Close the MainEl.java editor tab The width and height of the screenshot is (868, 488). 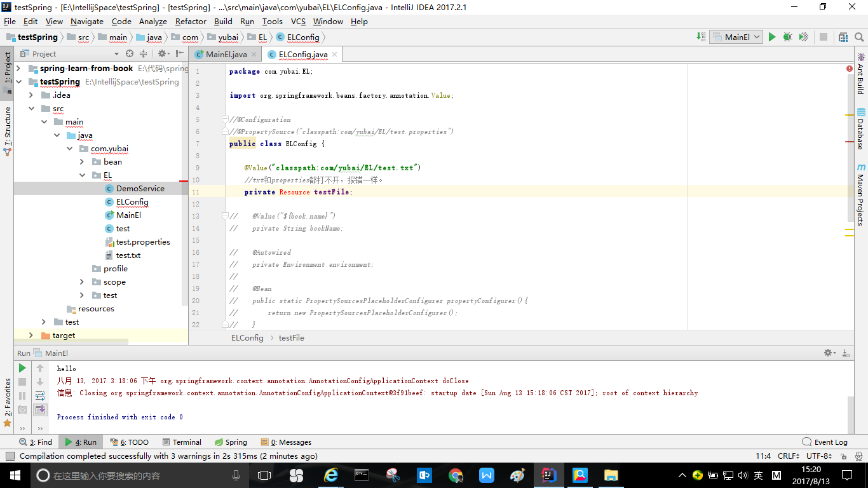[254, 55]
